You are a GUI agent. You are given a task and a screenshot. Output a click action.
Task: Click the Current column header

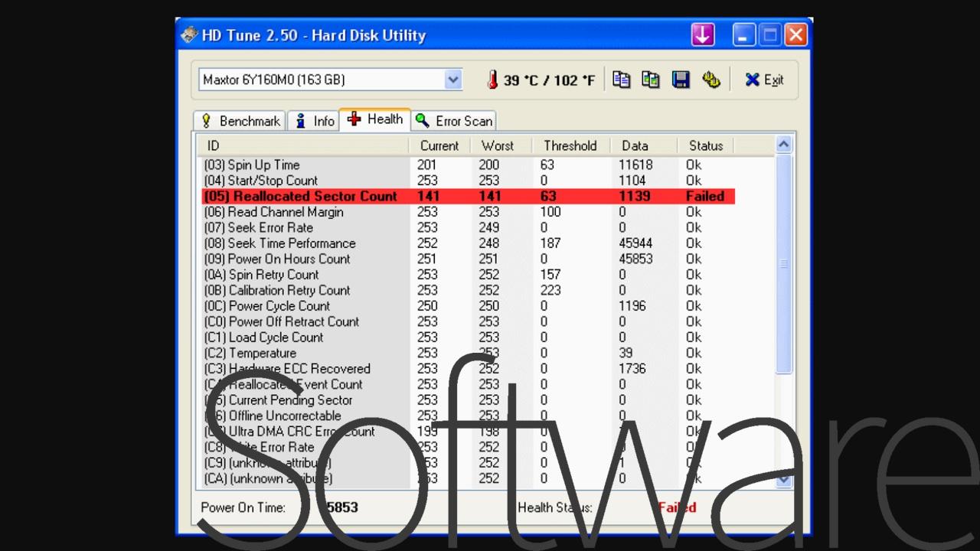coord(439,145)
